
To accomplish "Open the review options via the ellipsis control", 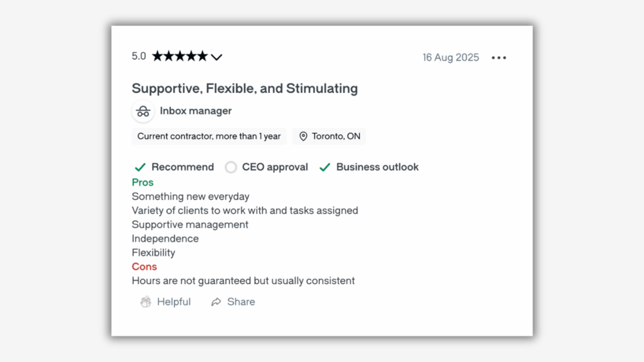I will point(499,57).
